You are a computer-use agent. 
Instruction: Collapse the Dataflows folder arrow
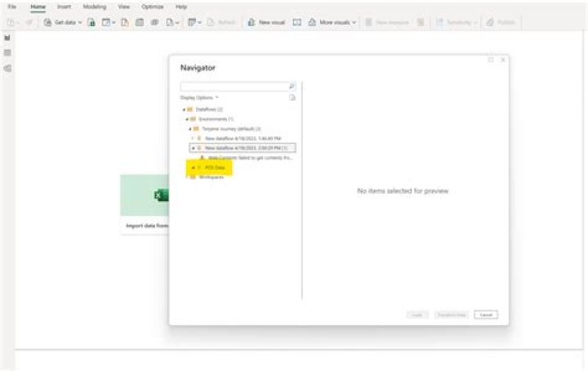[x=184, y=110]
